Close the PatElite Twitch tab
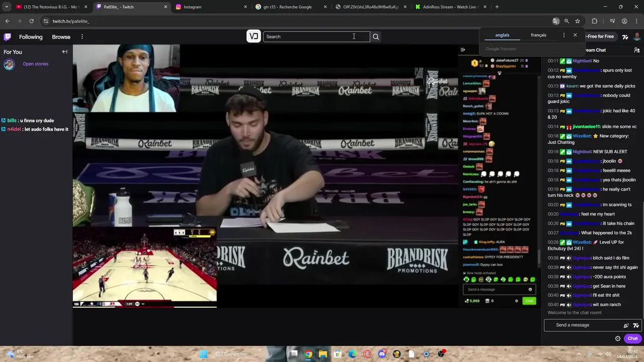 (166, 7)
